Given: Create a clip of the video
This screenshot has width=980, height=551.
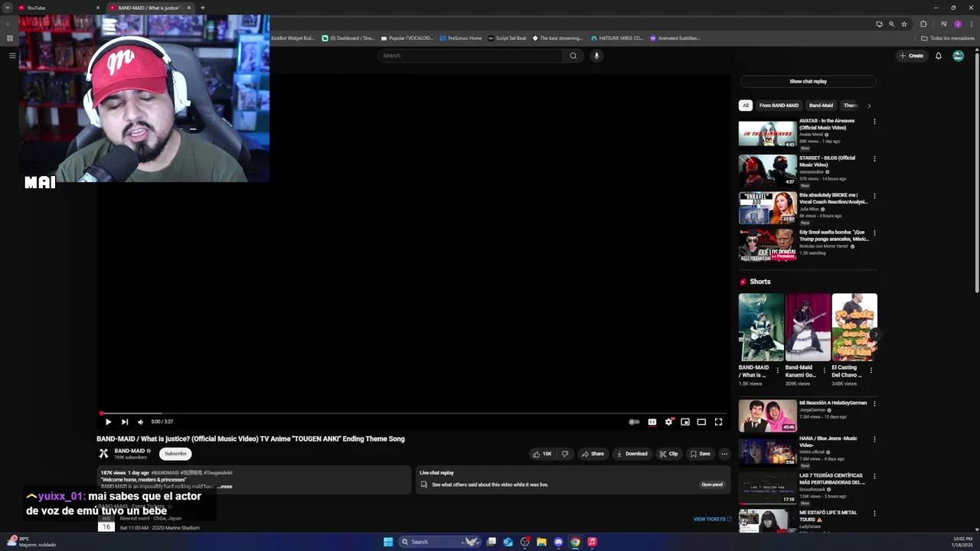Looking at the screenshot, I should point(668,454).
